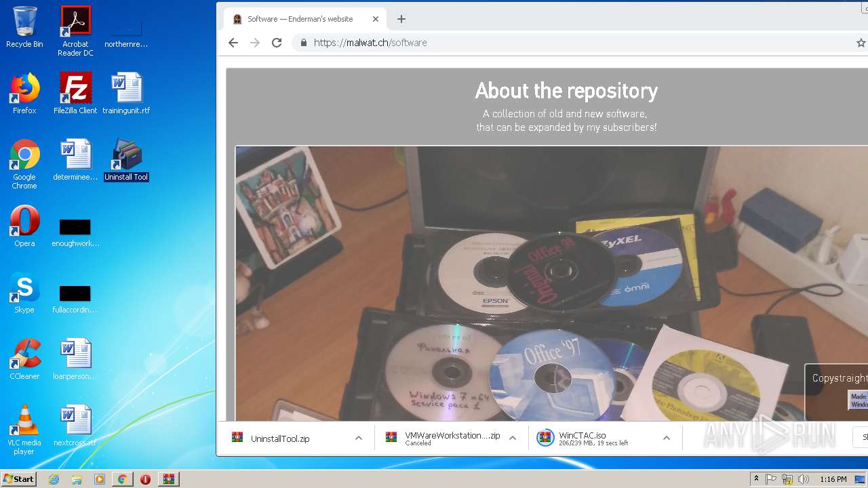Screen dimensions: 868x488
Task: Launch Opera from the desktop
Action: [24, 226]
